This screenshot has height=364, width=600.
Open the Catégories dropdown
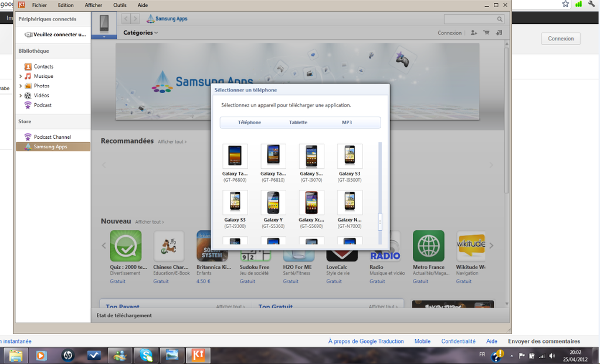[x=140, y=33]
